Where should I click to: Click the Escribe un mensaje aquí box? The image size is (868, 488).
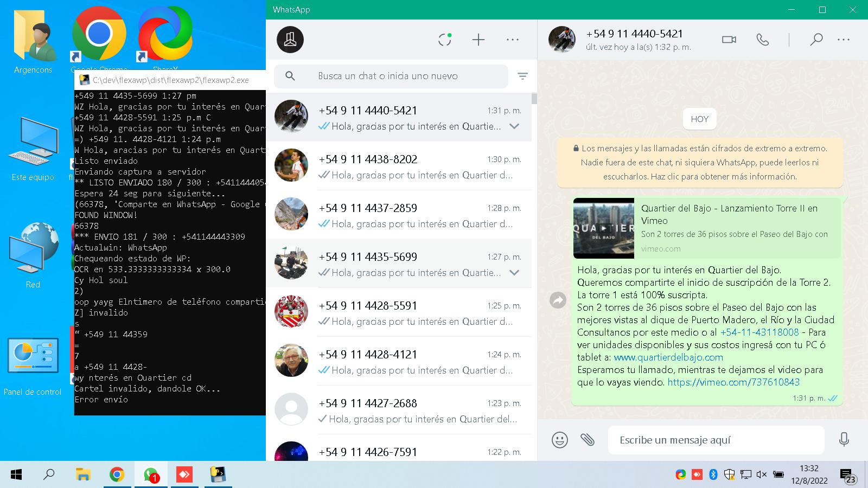tap(716, 440)
